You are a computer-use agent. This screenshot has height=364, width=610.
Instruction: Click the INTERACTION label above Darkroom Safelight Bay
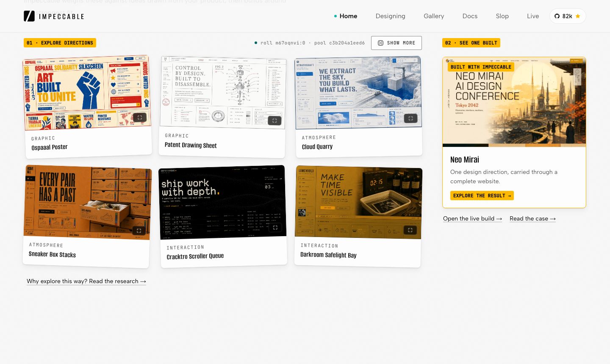point(319,245)
